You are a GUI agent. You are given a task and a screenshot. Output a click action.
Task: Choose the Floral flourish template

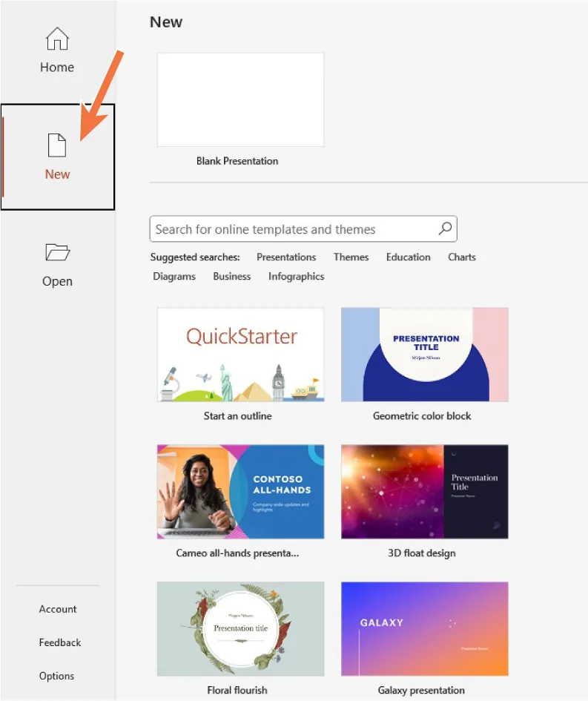[x=240, y=628]
